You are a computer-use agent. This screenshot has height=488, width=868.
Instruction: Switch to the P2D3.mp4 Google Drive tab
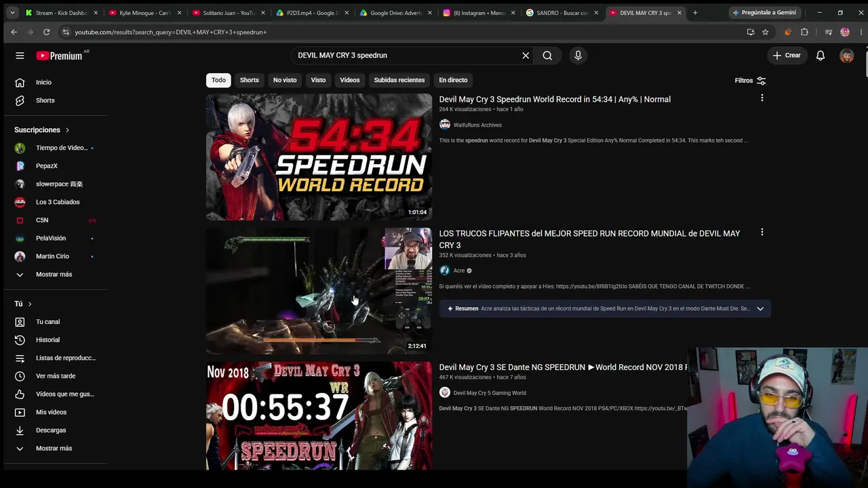coord(311,13)
